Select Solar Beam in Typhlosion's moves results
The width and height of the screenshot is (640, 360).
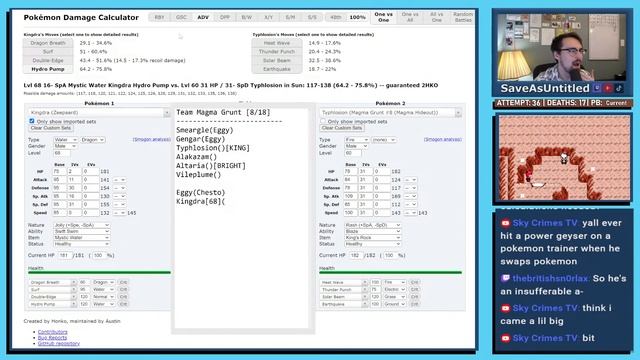277,60
